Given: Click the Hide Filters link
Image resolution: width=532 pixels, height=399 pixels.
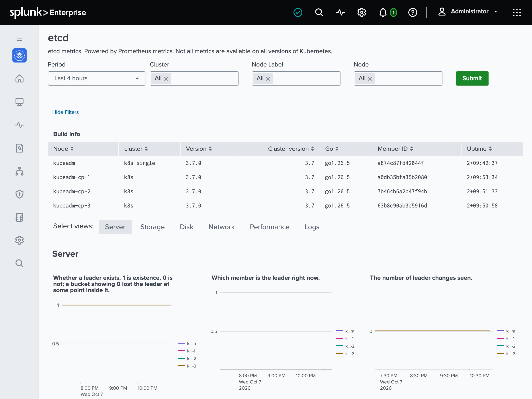Looking at the screenshot, I should [65, 112].
